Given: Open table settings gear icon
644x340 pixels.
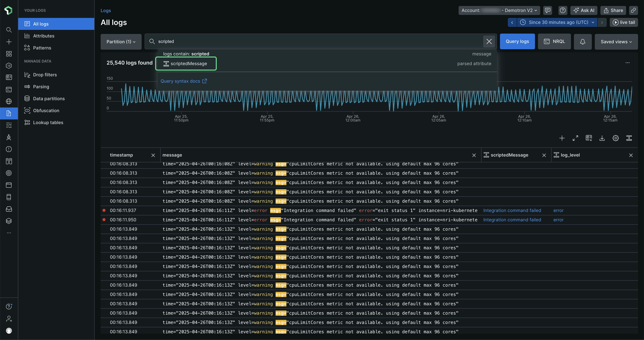Looking at the screenshot, I should point(615,138).
